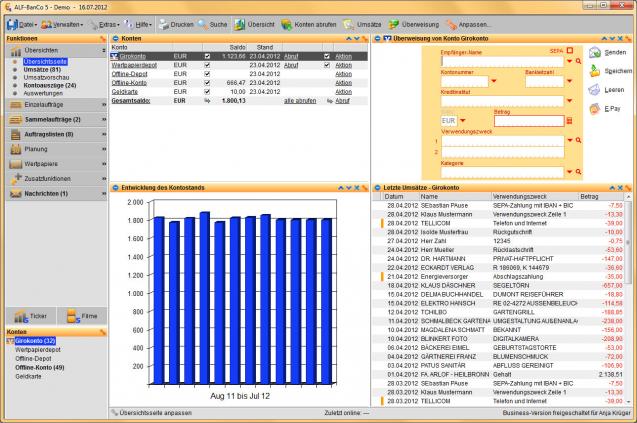
Task: Click Übersichtsseite anpassen in status bar
Action: coord(155,413)
